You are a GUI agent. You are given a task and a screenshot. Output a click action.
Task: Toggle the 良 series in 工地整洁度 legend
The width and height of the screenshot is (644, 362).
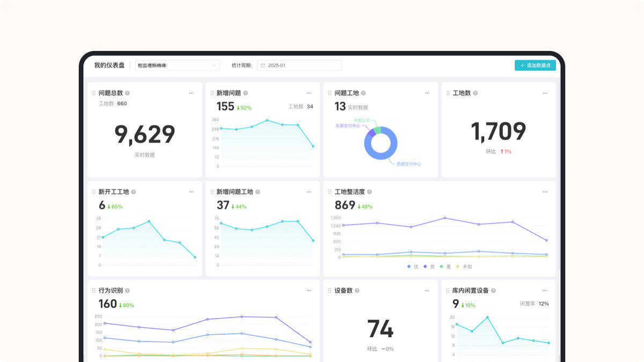click(428, 267)
